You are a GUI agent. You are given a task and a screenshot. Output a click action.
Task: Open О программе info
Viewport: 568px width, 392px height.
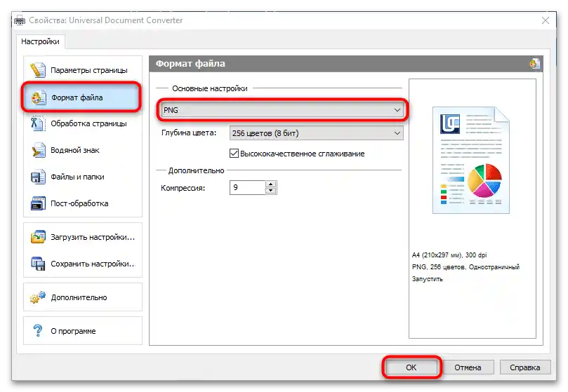coord(83,331)
